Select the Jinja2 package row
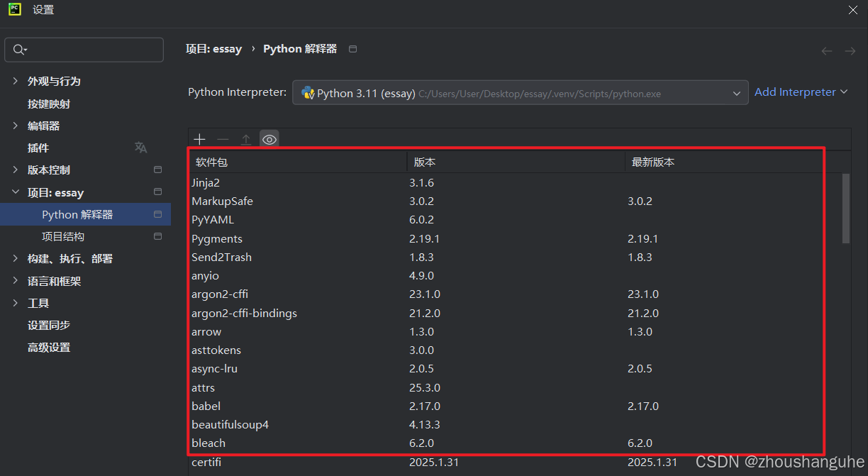The height and width of the screenshot is (476, 868). (514, 182)
